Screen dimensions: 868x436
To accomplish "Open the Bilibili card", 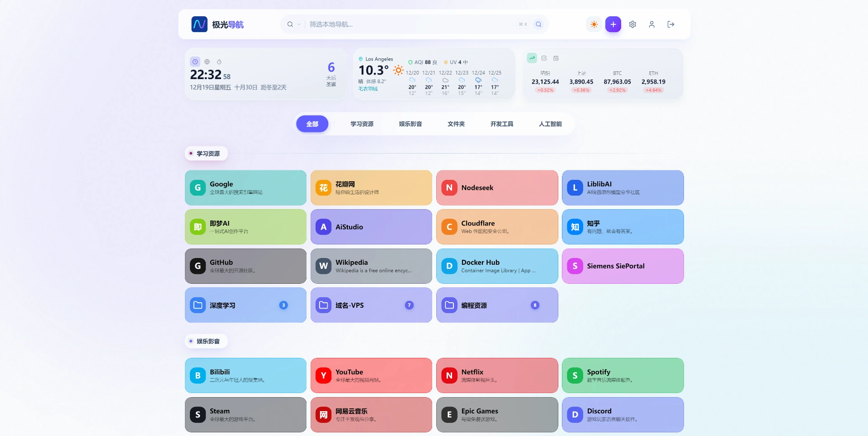I will point(245,375).
